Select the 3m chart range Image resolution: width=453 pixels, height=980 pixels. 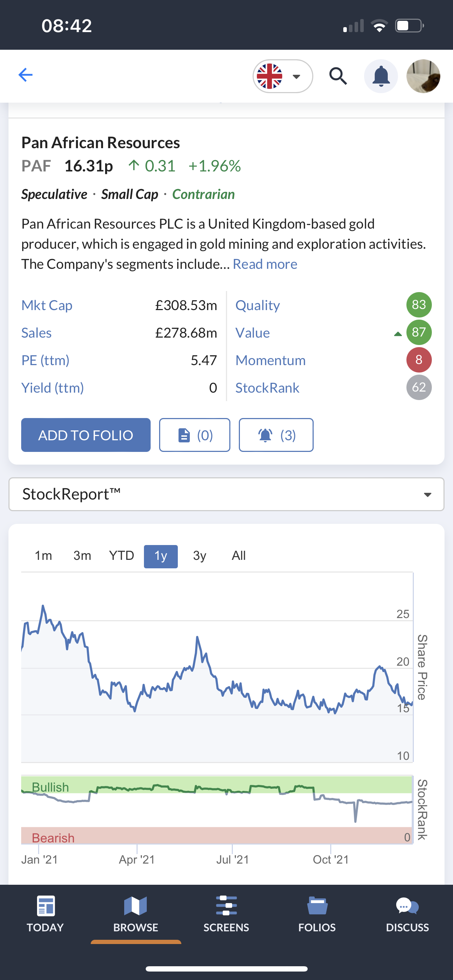[x=82, y=556]
